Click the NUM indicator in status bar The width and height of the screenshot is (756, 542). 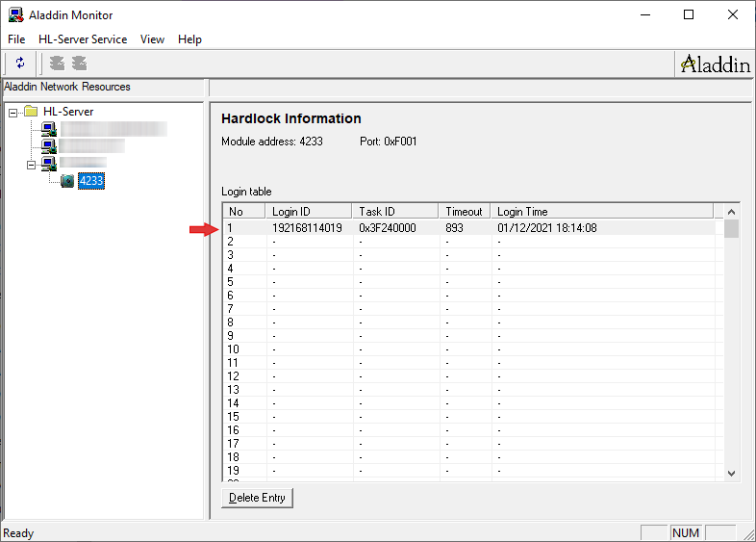pos(686,532)
